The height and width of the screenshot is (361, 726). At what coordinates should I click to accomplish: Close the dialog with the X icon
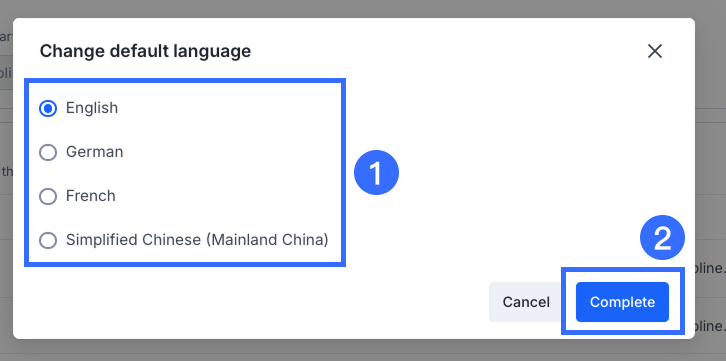tap(655, 51)
